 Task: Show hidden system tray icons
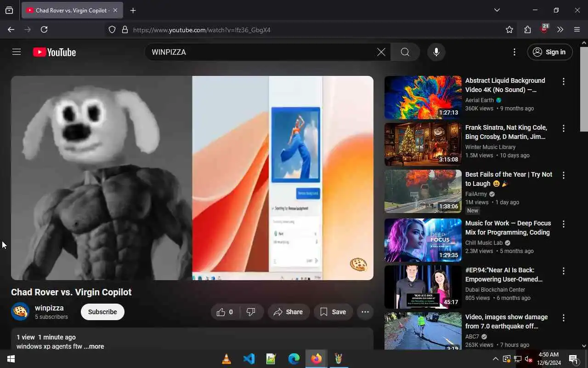pyautogui.click(x=495, y=359)
